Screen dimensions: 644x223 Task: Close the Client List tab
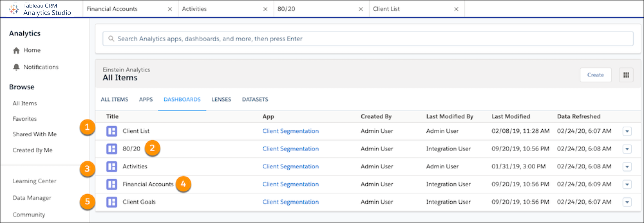click(x=456, y=9)
